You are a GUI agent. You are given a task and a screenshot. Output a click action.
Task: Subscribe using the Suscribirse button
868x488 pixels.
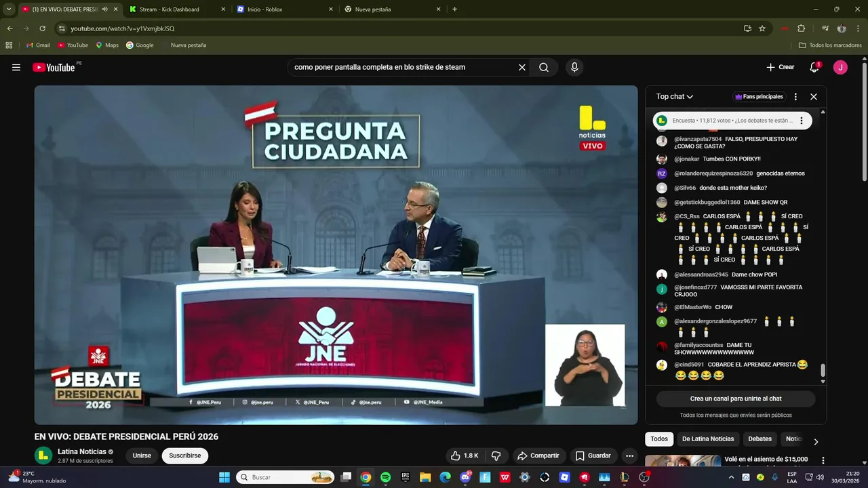click(185, 455)
